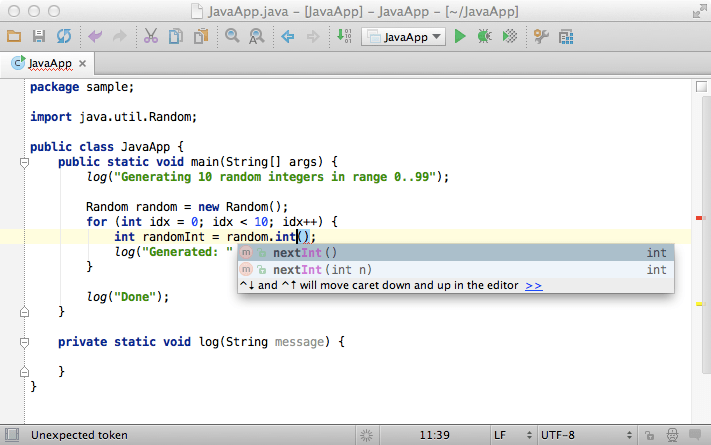Image resolution: width=711 pixels, height=445 pixels.
Task: Click the >> link in completion hint
Action: click(x=534, y=285)
